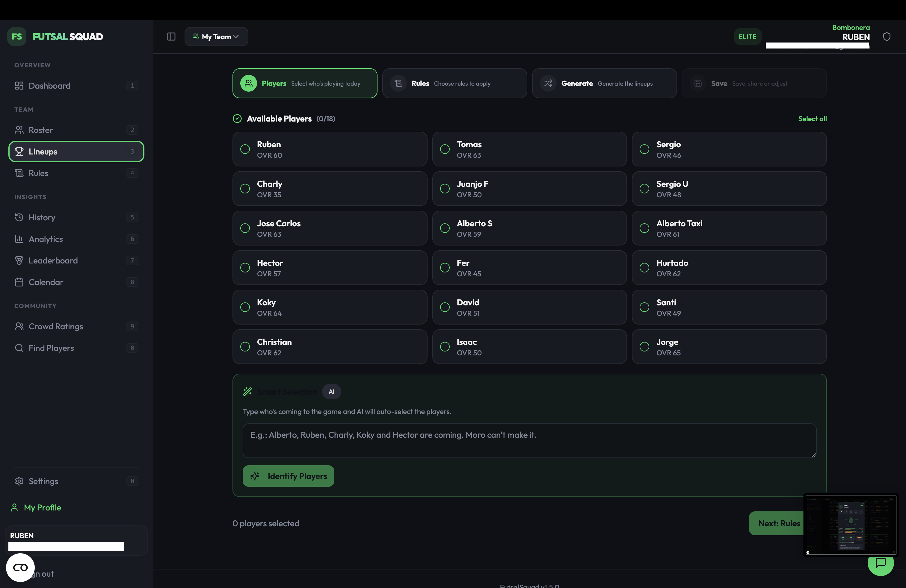
Task: Go to the Rules step tab
Action: [454, 83]
